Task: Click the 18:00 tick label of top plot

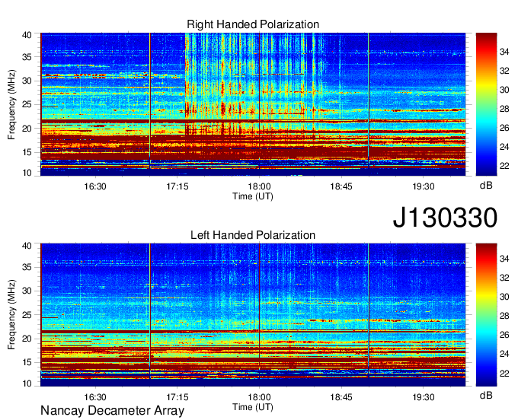Action: [259, 186]
